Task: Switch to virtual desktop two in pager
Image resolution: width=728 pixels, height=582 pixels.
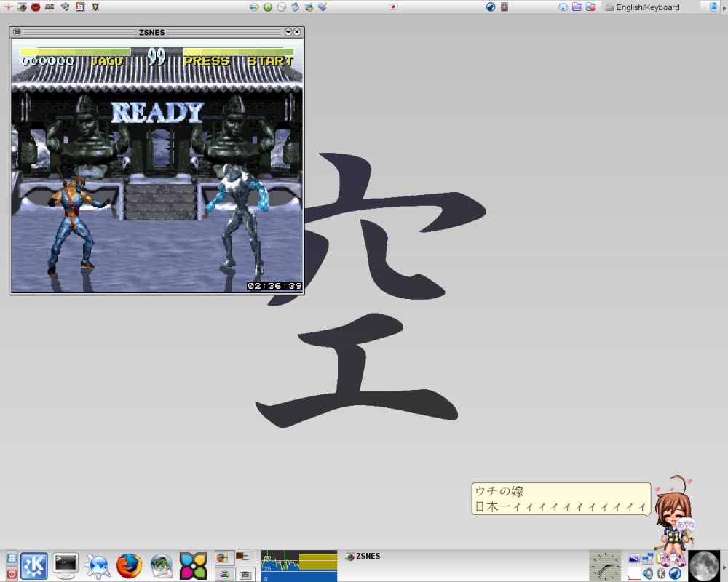Action: 245,557
